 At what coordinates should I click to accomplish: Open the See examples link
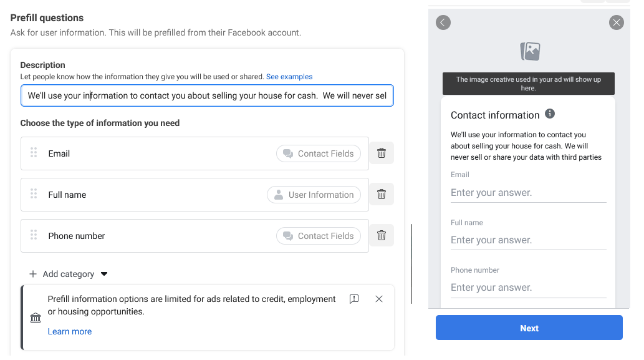pyautogui.click(x=289, y=77)
